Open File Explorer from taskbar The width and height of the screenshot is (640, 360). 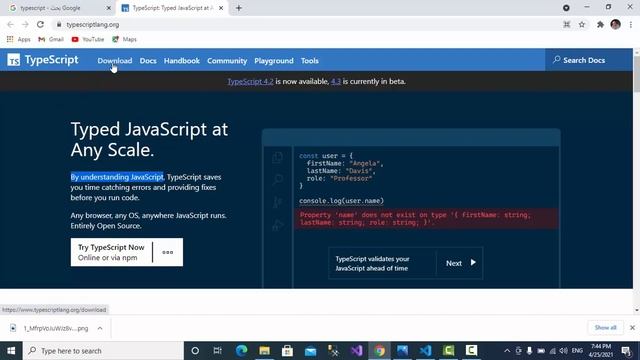pos(264,351)
